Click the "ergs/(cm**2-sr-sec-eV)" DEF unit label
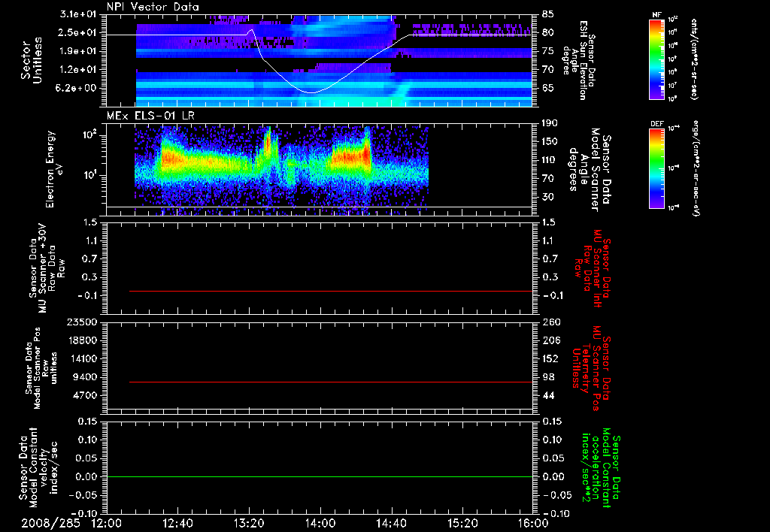Viewport: 770px width, 532px height. click(695, 168)
